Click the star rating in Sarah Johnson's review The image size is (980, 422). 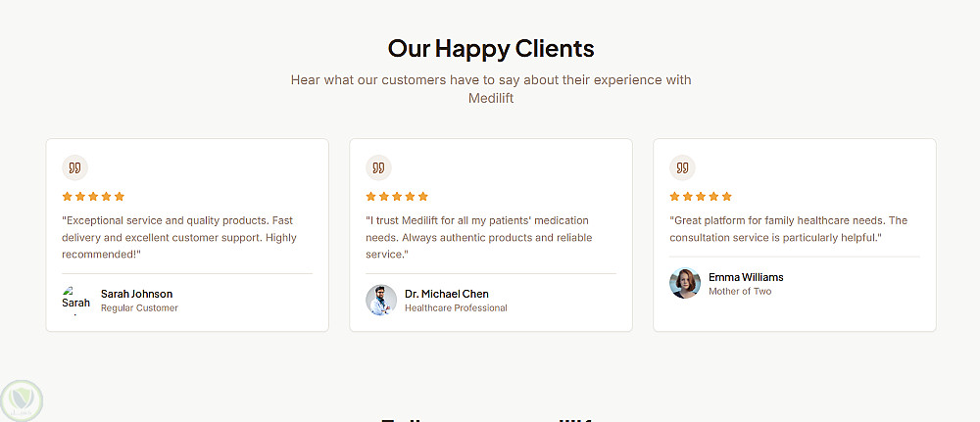click(x=93, y=197)
